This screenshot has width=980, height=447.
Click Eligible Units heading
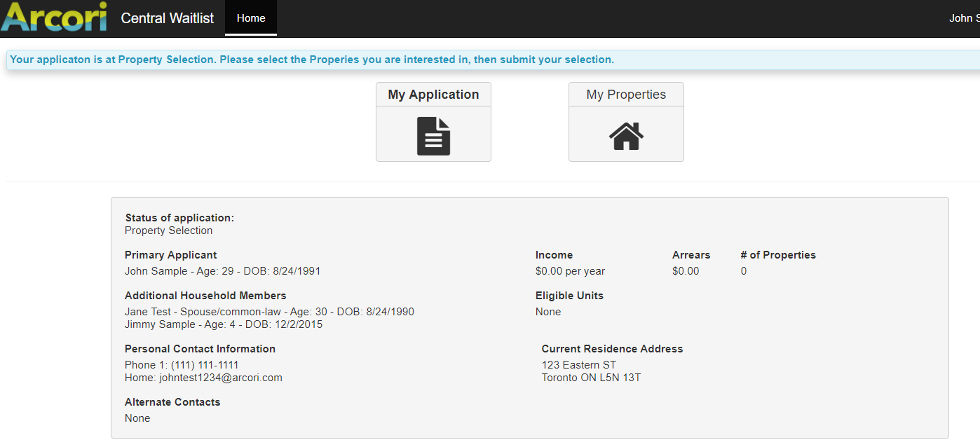pyautogui.click(x=569, y=296)
